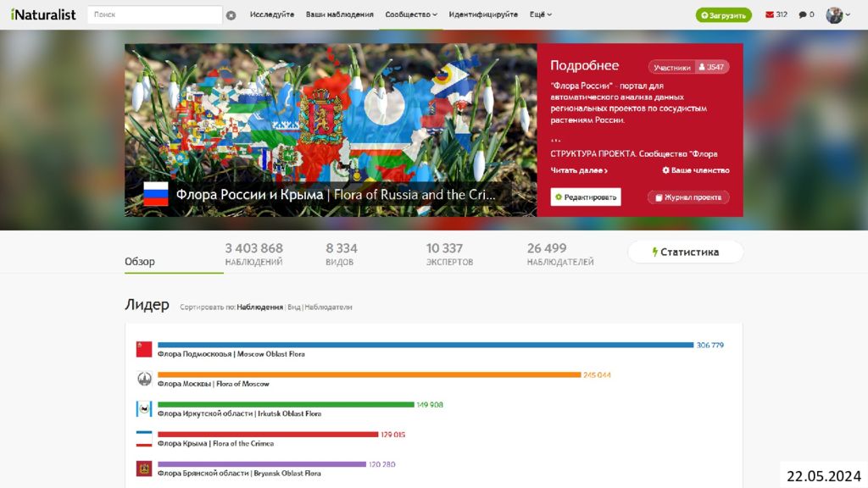Viewport: 868px width, 488px height.
Task: Click the red bar showing 129 015
Action: pos(268,435)
